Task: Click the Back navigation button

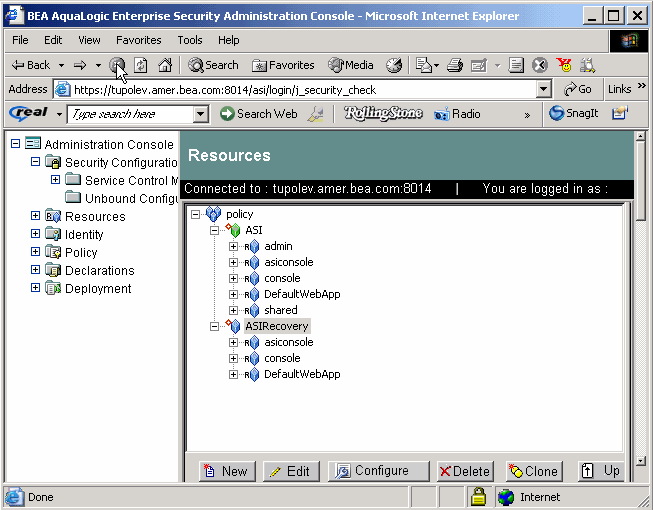Action: (x=31, y=65)
